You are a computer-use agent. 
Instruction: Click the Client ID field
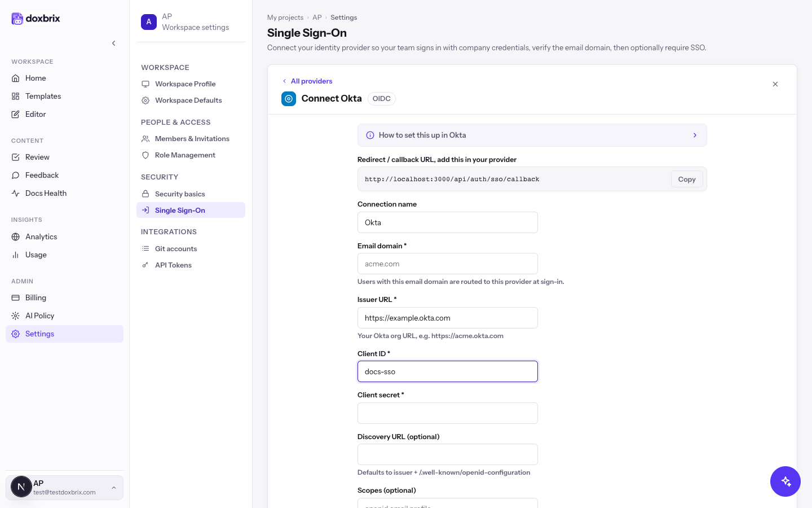448,371
